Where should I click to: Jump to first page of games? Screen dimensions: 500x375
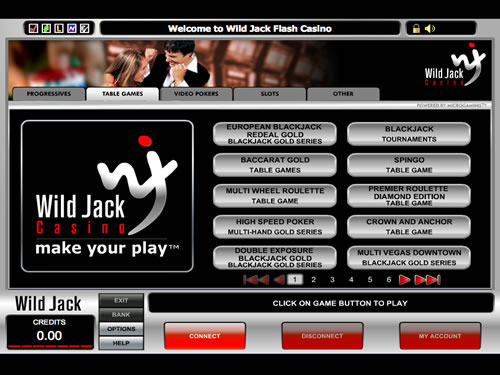point(256,280)
